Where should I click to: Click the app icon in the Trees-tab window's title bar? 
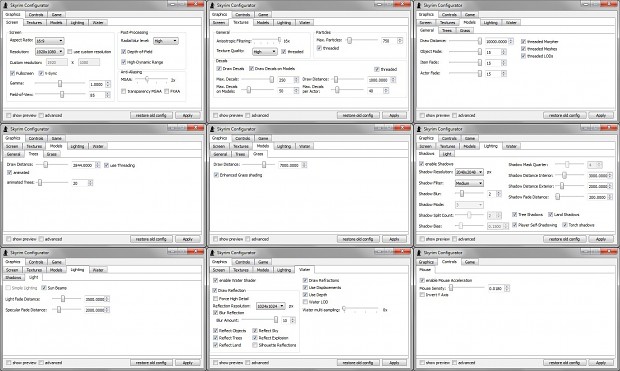[x=6, y=129]
